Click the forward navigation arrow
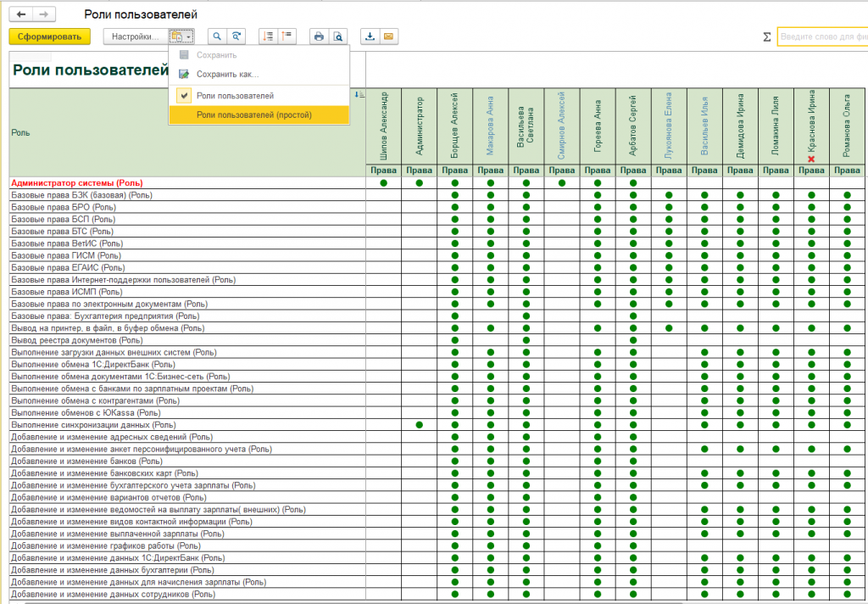The width and height of the screenshot is (868, 604). pos(44,15)
